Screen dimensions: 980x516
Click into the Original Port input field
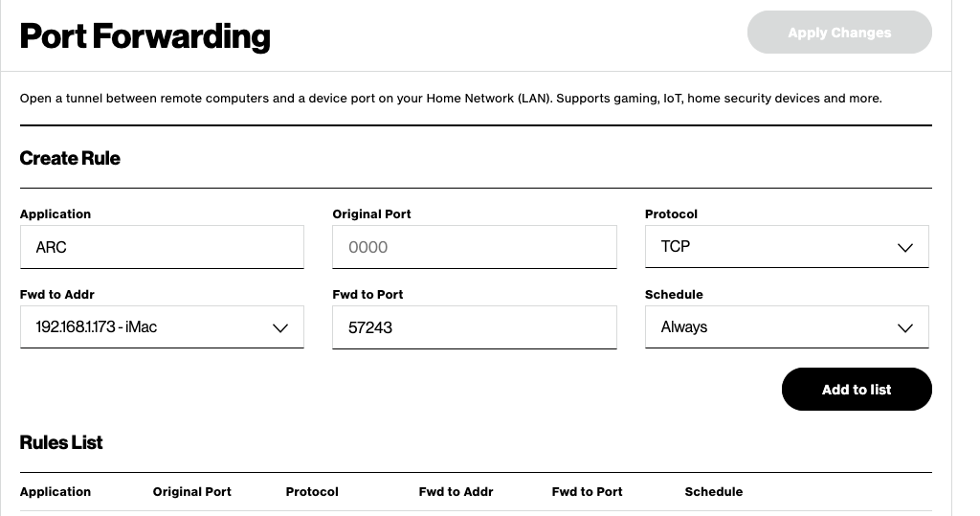click(x=475, y=247)
